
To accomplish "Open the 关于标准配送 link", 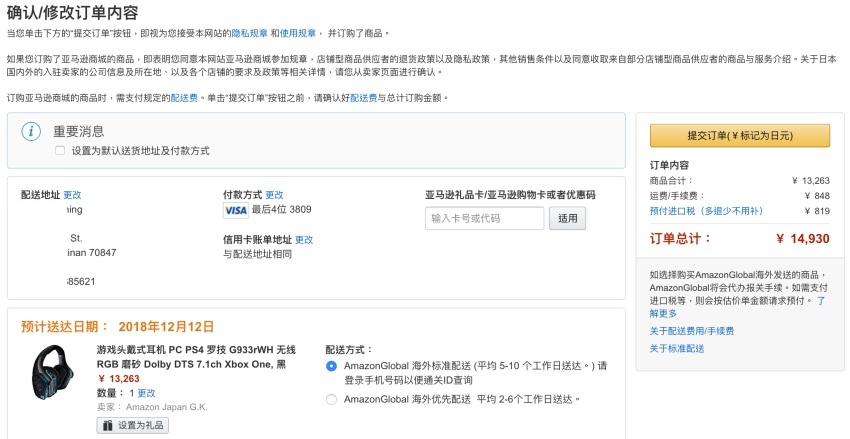I will click(x=677, y=348).
